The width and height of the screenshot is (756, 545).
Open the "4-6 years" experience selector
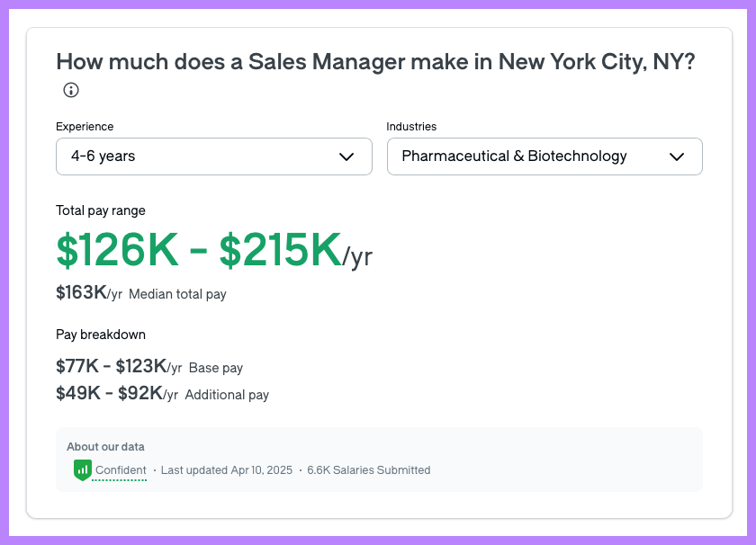(213, 156)
